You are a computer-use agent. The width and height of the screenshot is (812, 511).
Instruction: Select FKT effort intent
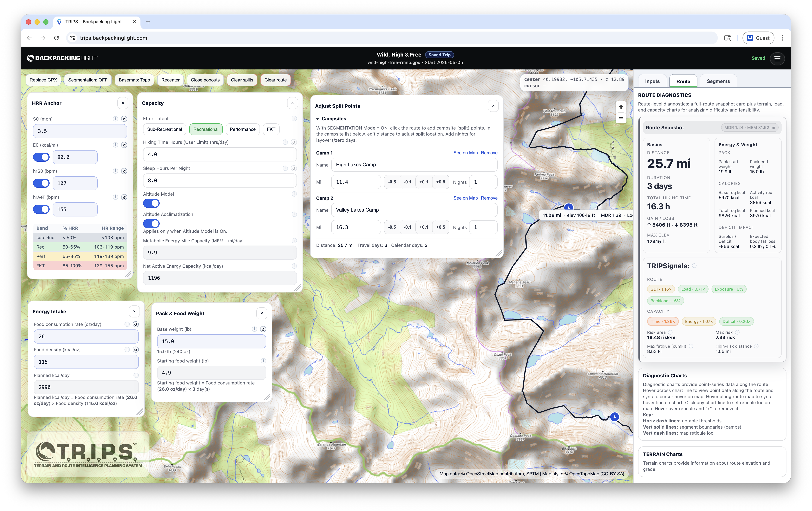(271, 129)
